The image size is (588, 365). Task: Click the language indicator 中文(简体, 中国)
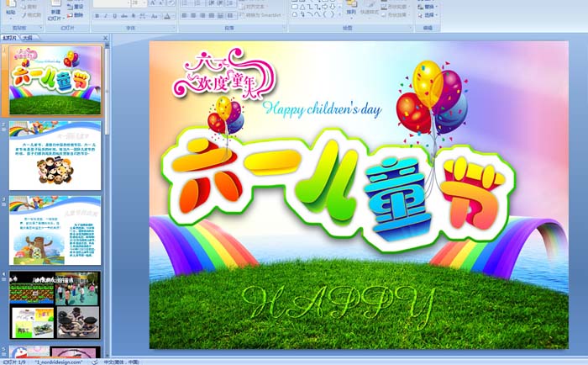(x=121, y=362)
